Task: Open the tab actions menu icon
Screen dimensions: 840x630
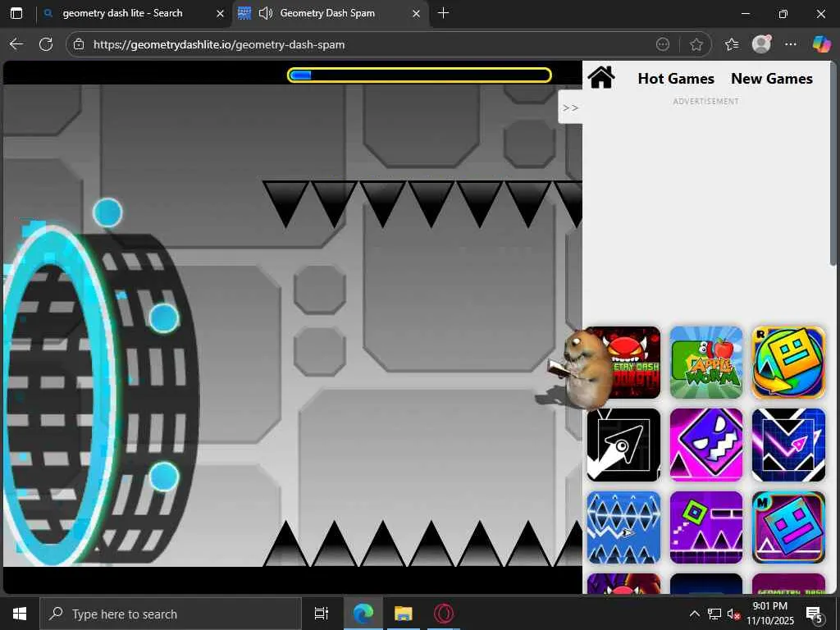Action: pos(16,13)
